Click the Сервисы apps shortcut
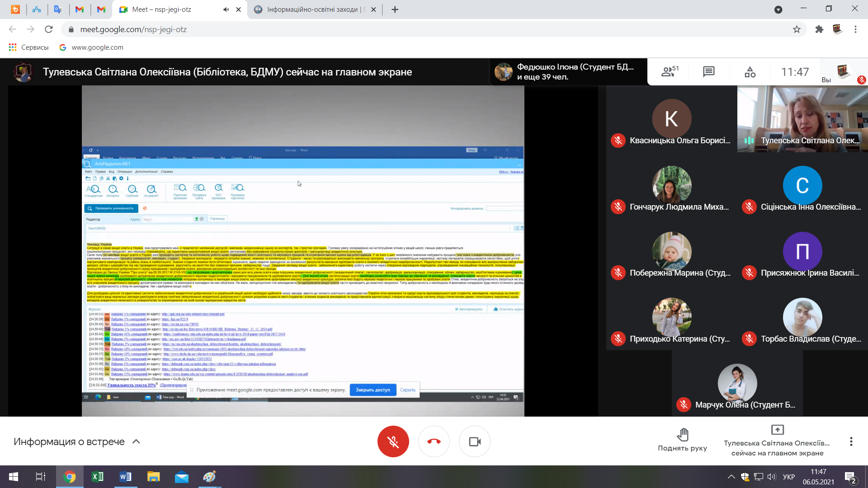This screenshot has width=868, height=488. [x=29, y=47]
